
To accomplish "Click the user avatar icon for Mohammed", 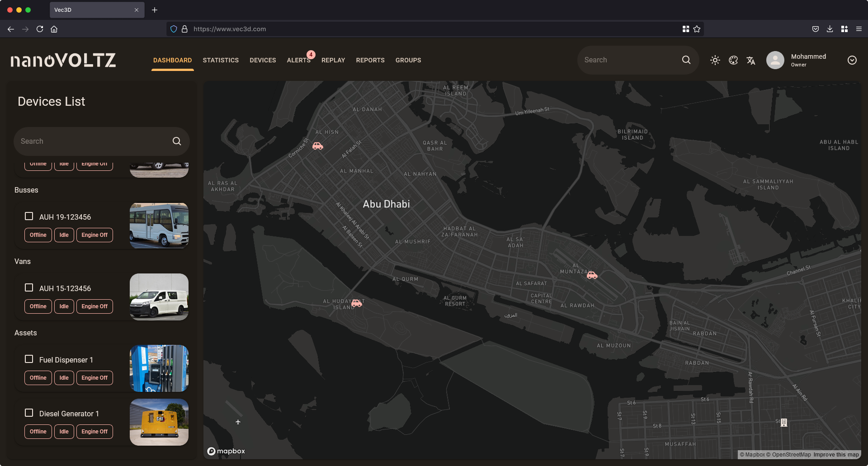I will (775, 60).
